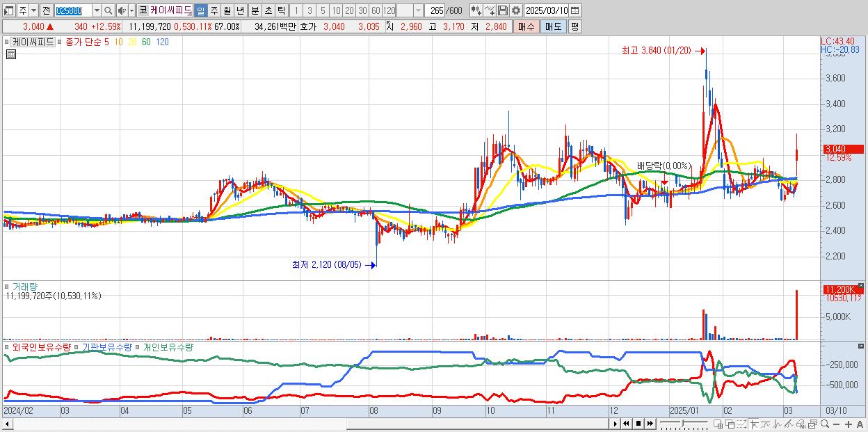Select the 10 interval tab
This screenshot has width=868, height=432.
(x=336, y=10)
